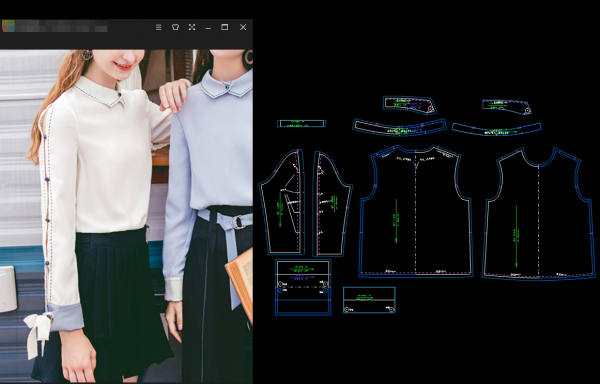Image resolution: width=600 pixels, height=384 pixels.
Task: Select the bodice pattern piece with deep round neckline
Action: tap(539, 214)
